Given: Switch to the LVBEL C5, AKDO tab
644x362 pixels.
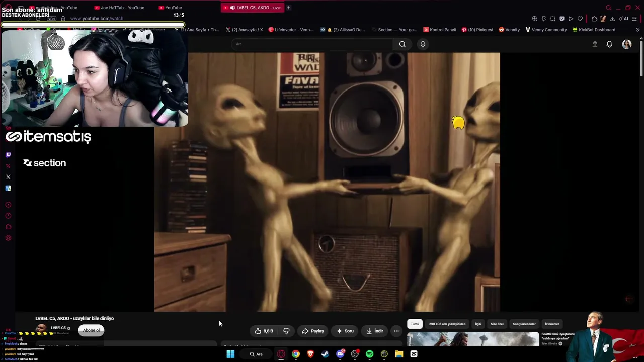Looking at the screenshot, I should pyautogui.click(x=253, y=8).
